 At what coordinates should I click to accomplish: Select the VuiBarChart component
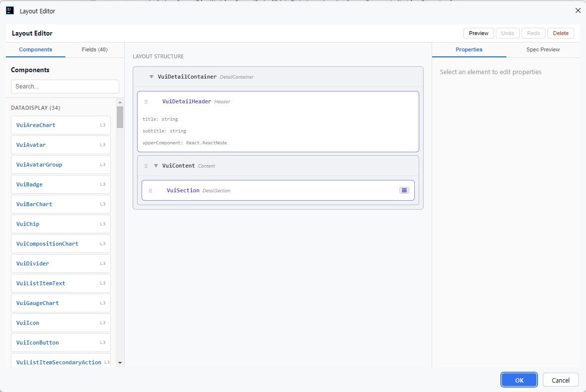61,204
